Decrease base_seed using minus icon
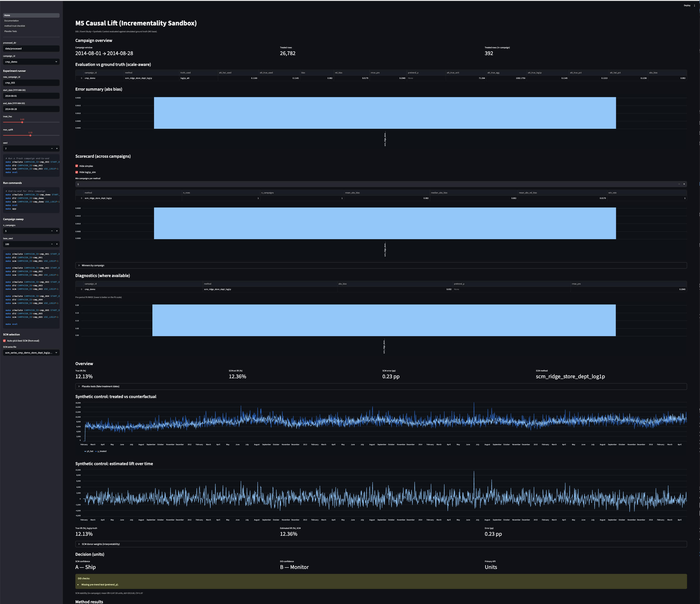Viewport: 700px width, 604px height. (52, 244)
